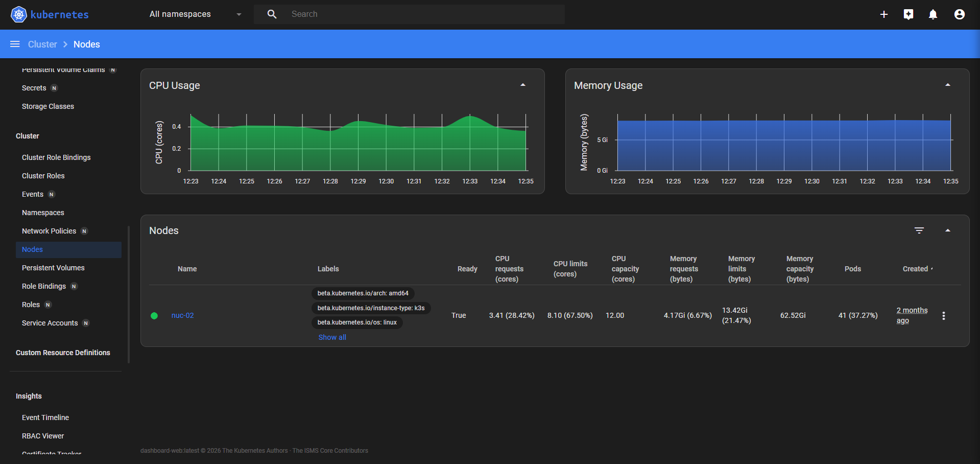
Task: Select Namespaces in the sidebar
Action: pos(43,213)
